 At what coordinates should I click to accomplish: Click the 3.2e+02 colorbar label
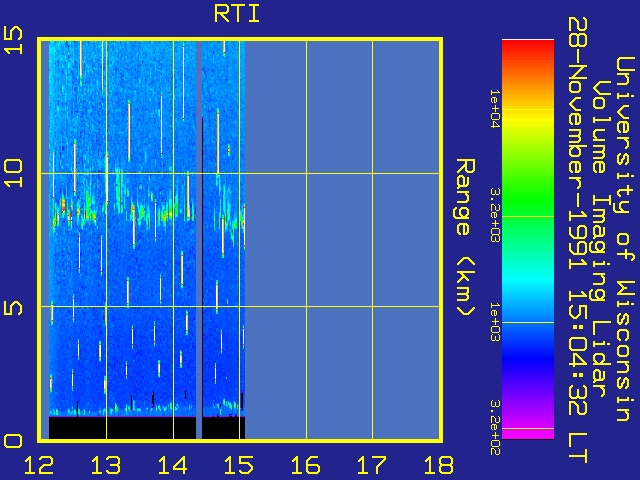494,427
